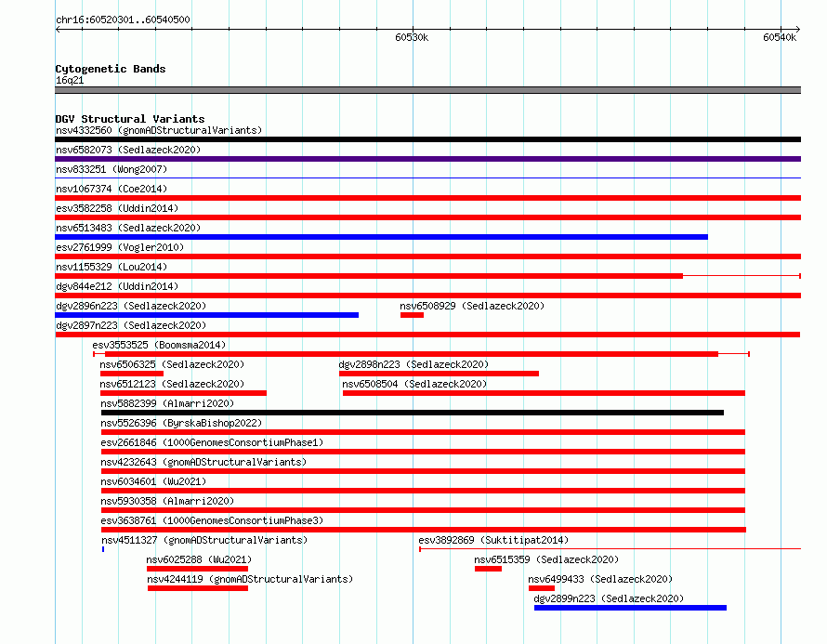Image resolution: width=827 pixels, height=644 pixels.
Task: Click the nsv1067374 Coe2014 label
Action: 112,189
